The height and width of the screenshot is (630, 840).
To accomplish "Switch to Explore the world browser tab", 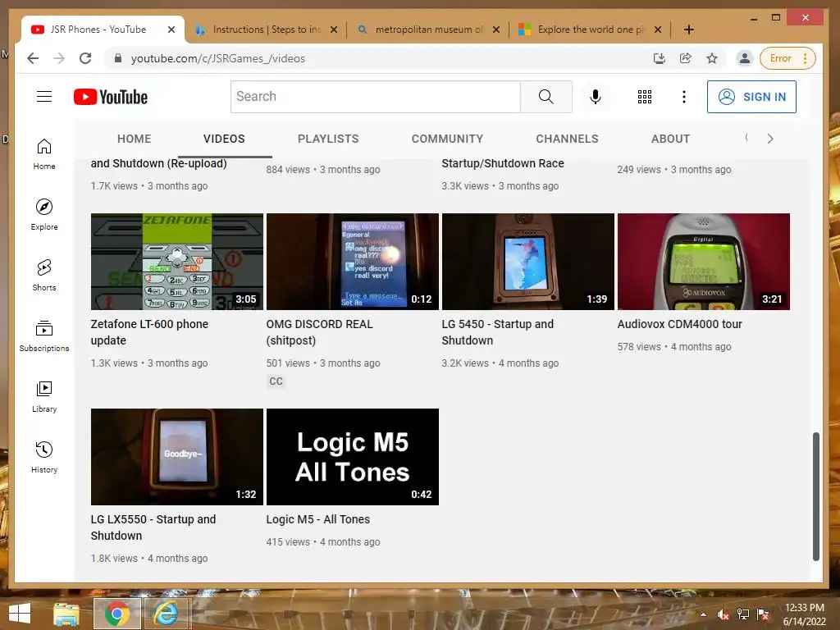I will pos(590,30).
